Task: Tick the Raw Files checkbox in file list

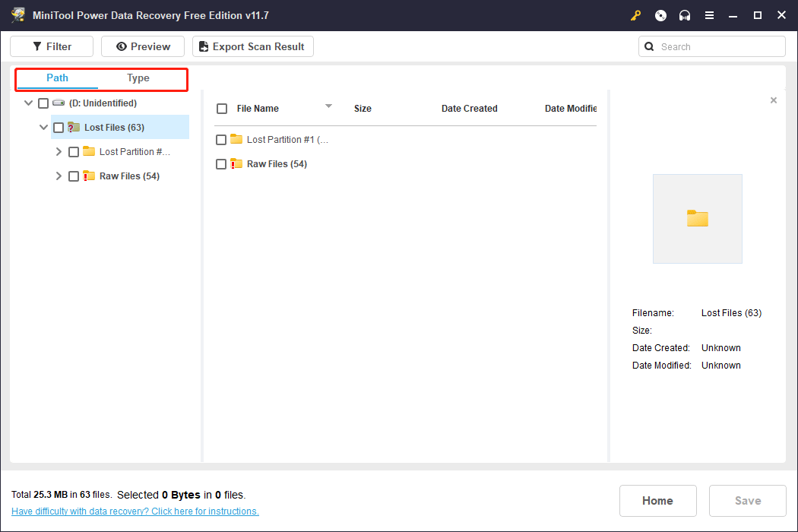Action: (x=221, y=164)
